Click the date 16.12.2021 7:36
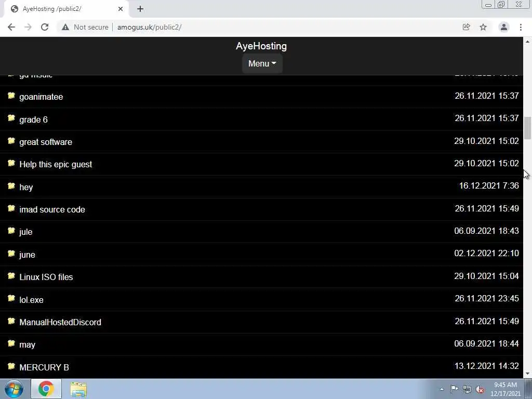The height and width of the screenshot is (399, 532). 489,185
